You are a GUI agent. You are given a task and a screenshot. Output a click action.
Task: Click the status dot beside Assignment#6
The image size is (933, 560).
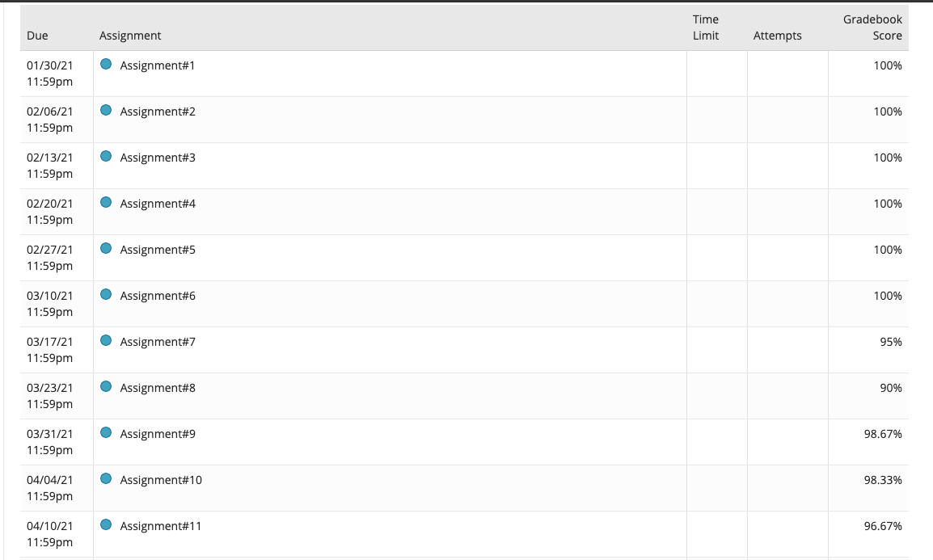106,295
